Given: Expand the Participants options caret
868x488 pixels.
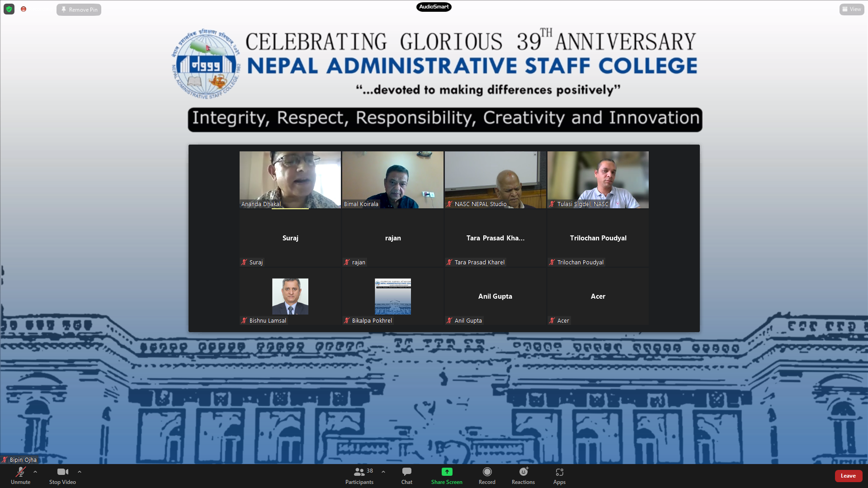Looking at the screenshot, I should click(383, 472).
